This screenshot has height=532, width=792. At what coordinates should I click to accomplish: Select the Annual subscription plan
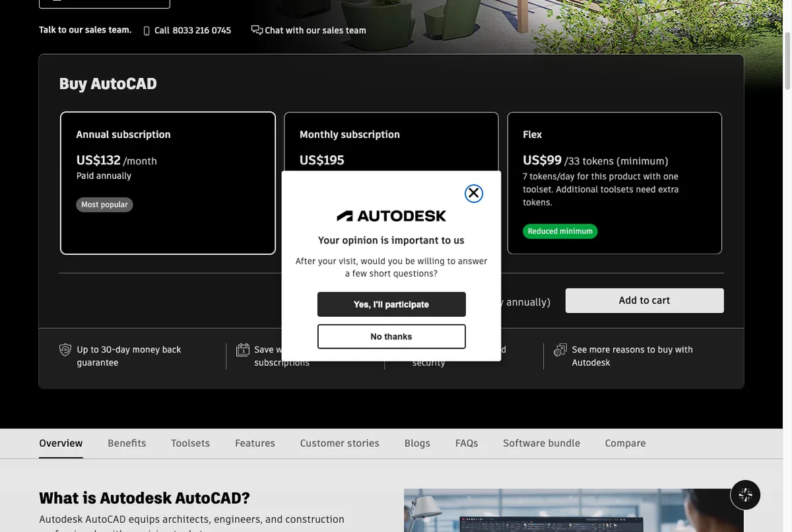(168, 183)
